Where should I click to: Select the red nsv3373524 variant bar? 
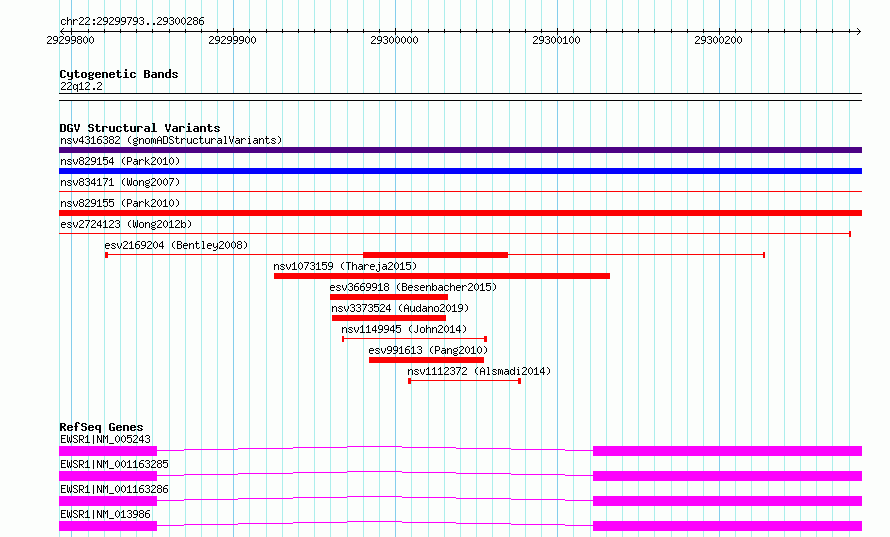[x=389, y=318]
